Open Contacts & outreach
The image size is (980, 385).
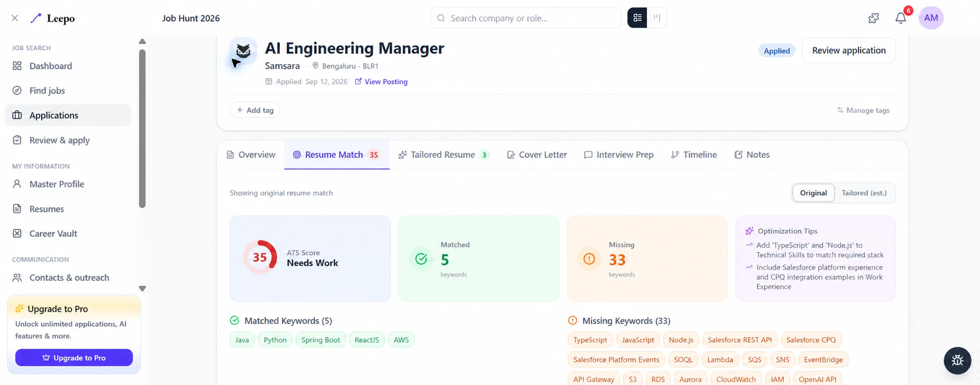click(x=68, y=278)
